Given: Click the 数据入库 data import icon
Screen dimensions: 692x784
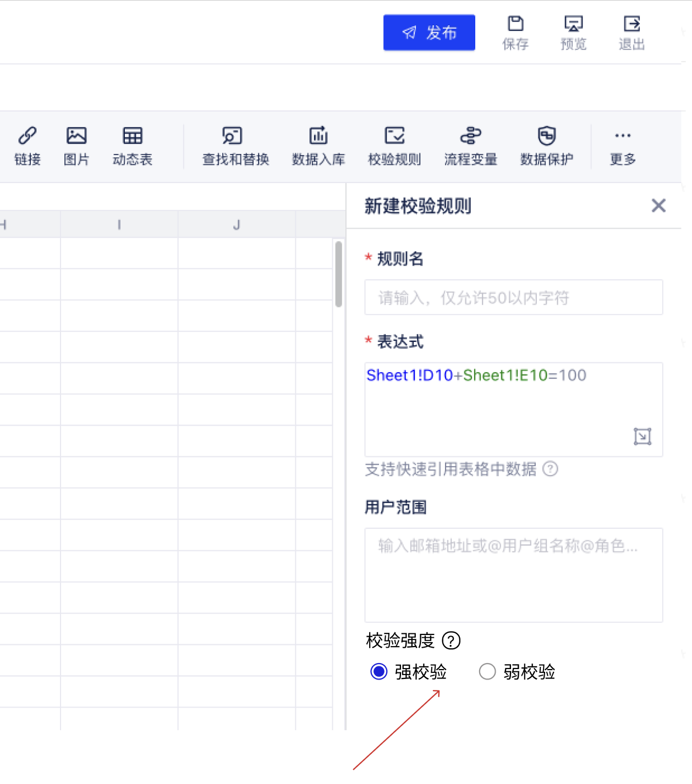Looking at the screenshot, I should pyautogui.click(x=318, y=145).
